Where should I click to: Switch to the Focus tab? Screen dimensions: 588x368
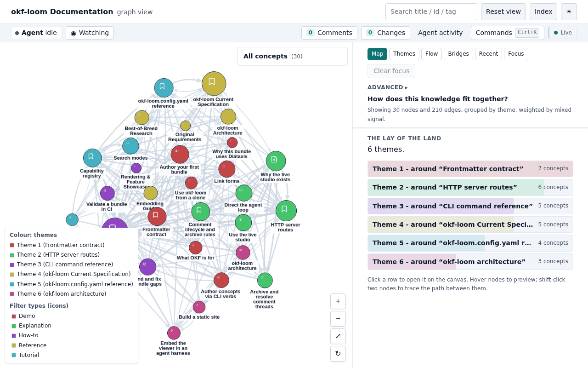(x=516, y=54)
